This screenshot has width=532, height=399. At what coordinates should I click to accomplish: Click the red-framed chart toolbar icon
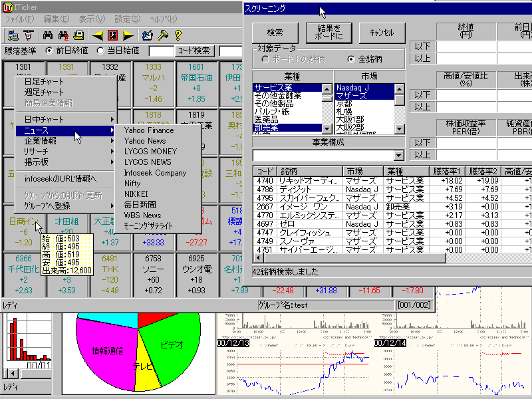pyautogui.click(x=112, y=35)
